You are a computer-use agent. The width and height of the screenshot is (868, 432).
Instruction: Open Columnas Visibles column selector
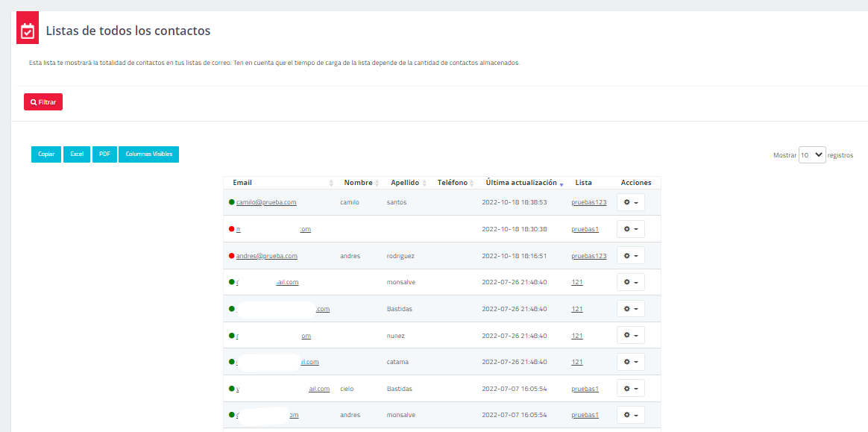tap(149, 154)
